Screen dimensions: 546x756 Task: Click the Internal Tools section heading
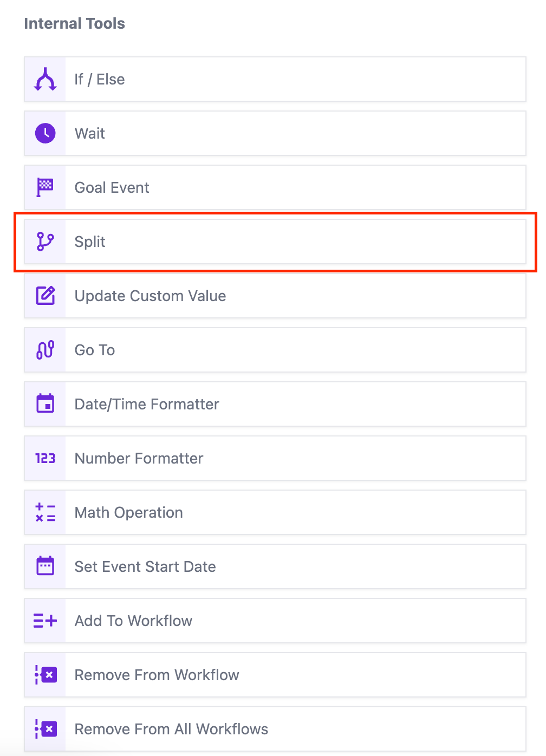click(75, 23)
